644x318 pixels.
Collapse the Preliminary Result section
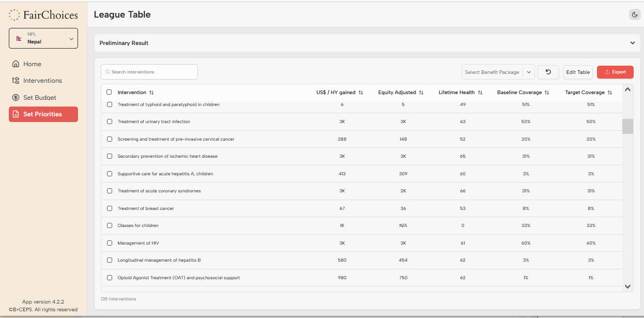tap(632, 43)
